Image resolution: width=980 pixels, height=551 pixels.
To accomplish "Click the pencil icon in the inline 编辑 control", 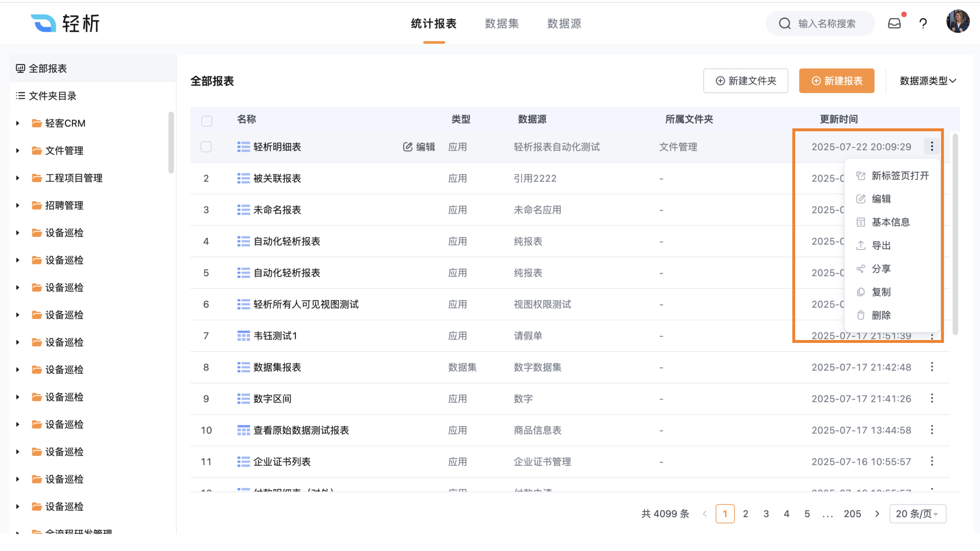I will point(407,147).
